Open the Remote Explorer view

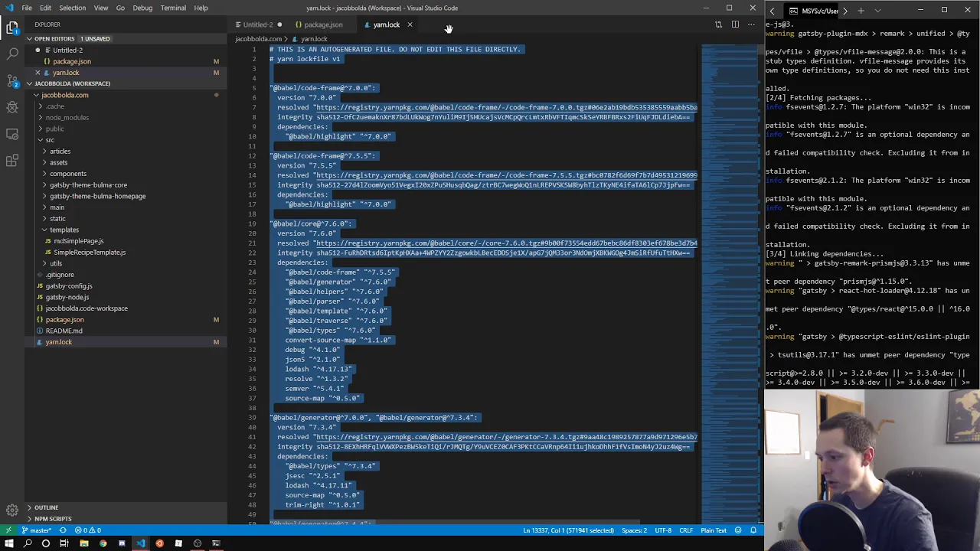(12, 134)
